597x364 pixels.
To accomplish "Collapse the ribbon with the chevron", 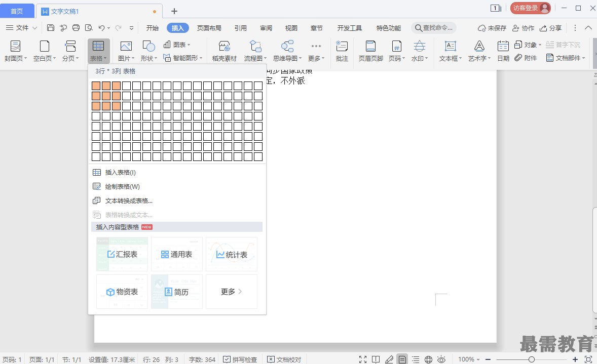I will pyautogui.click(x=588, y=28).
